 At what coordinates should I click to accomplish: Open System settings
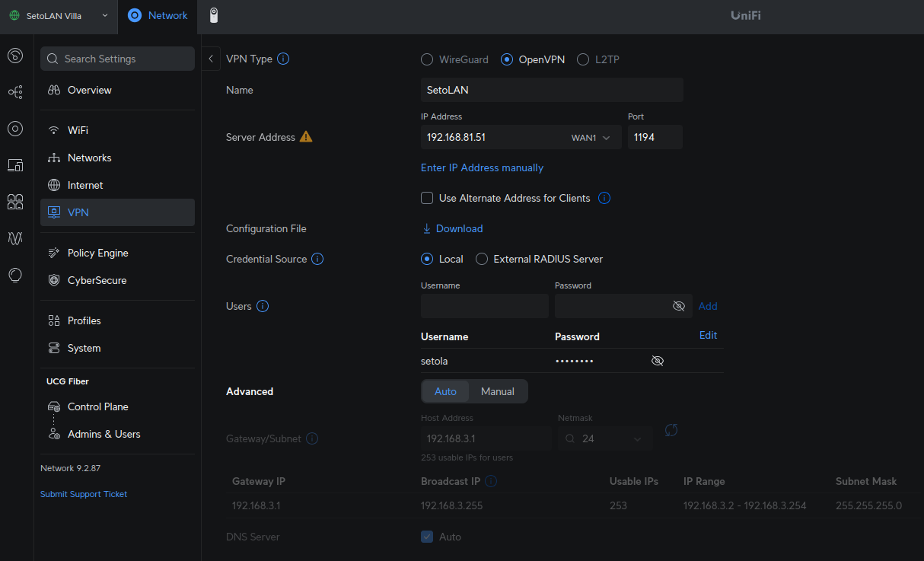click(117, 348)
